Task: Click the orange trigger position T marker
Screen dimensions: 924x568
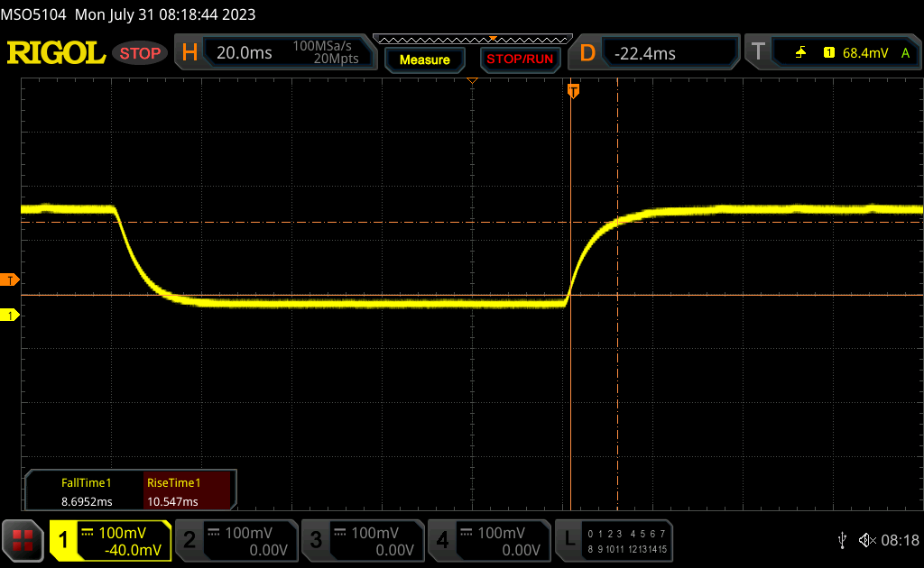Action: click(573, 91)
